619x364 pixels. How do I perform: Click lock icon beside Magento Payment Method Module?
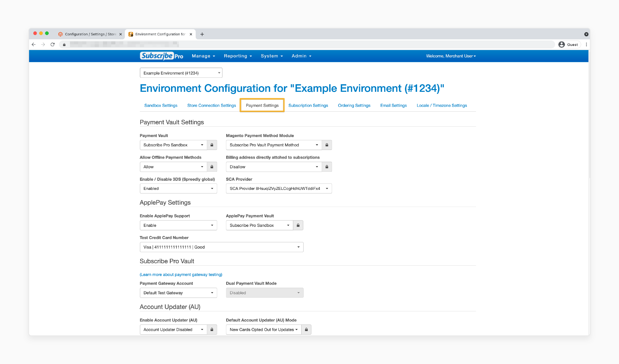(x=327, y=145)
